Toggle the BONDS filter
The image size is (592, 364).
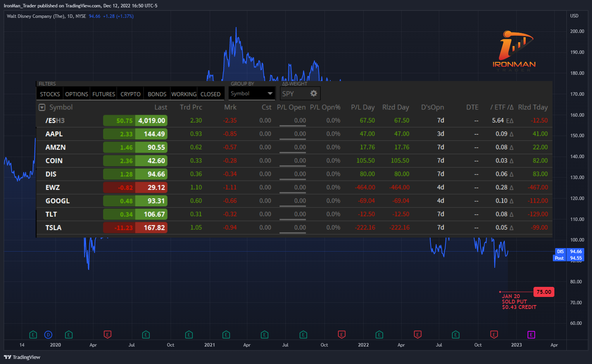pos(157,94)
